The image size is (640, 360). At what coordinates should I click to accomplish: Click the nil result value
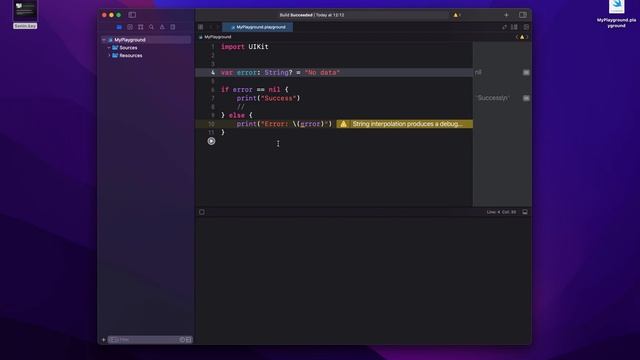click(478, 72)
